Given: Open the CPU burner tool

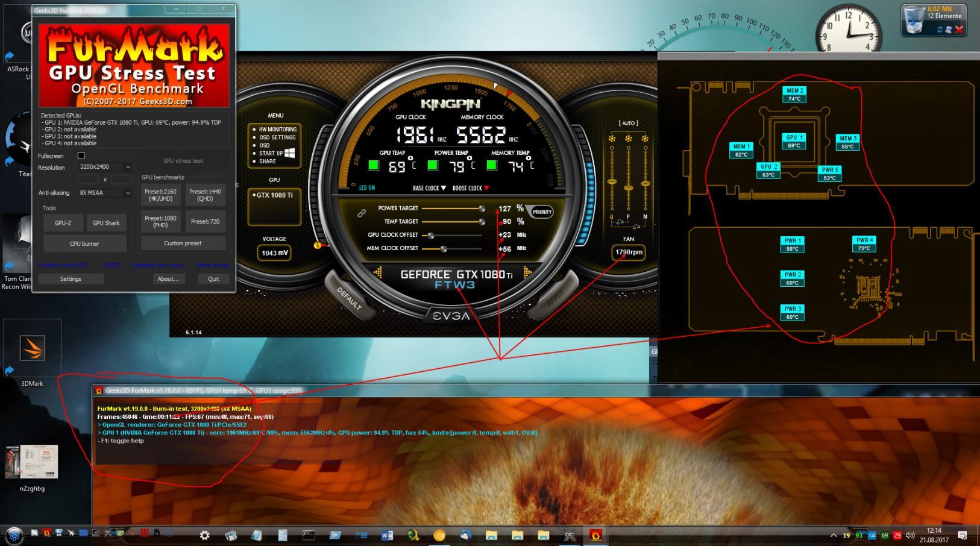Looking at the screenshot, I should (84, 243).
